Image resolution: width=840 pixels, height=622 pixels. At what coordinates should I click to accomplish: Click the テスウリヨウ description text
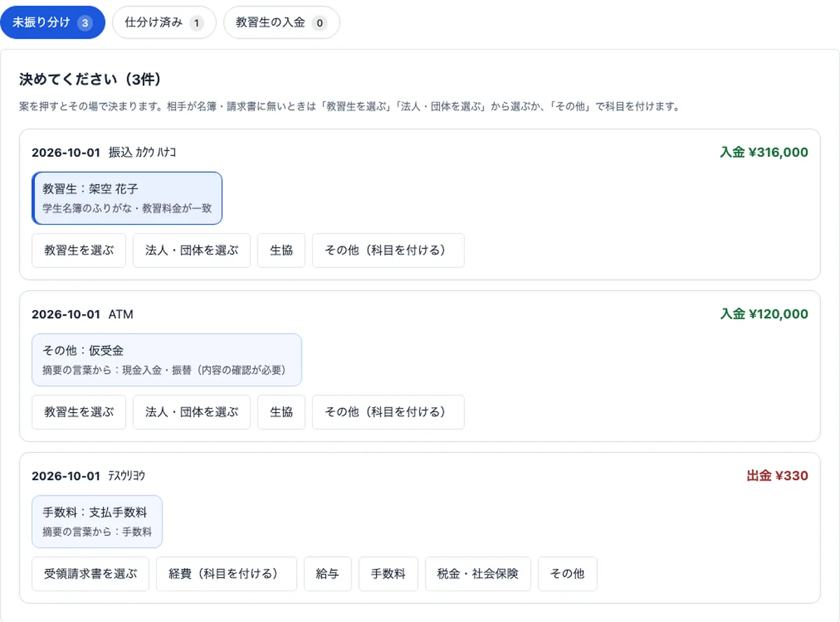pos(127,476)
